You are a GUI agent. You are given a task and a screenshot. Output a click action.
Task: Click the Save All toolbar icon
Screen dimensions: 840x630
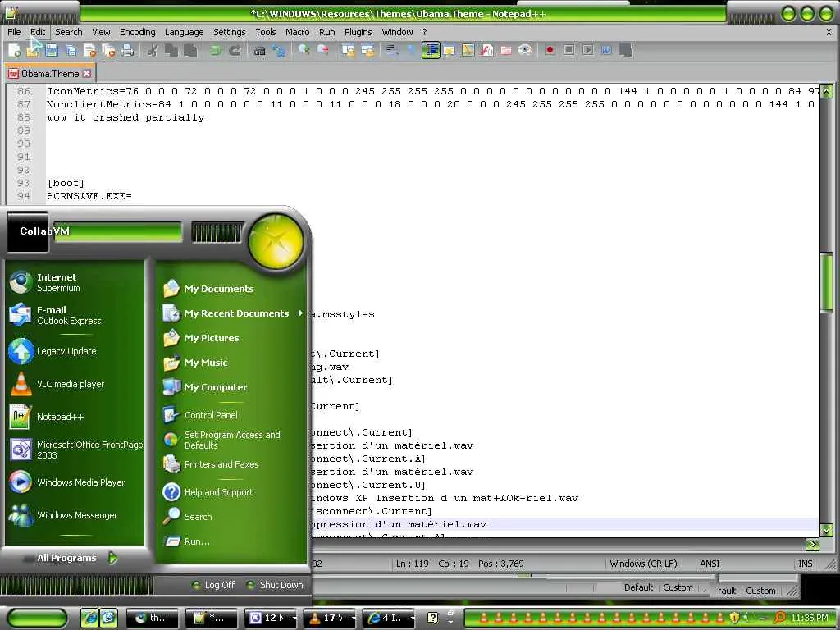(x=71, y=50)
